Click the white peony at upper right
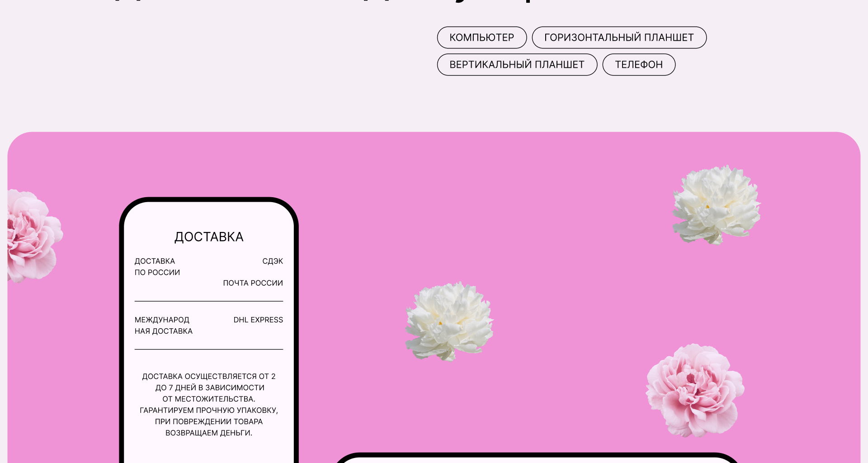This screenshot has width=868, height=463. tap(717, 205)
